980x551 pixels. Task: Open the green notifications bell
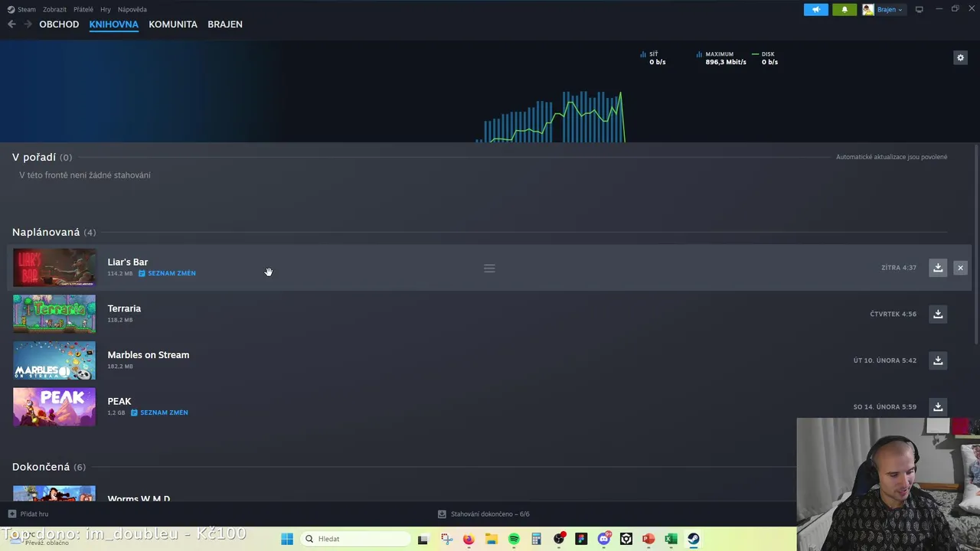844,9
